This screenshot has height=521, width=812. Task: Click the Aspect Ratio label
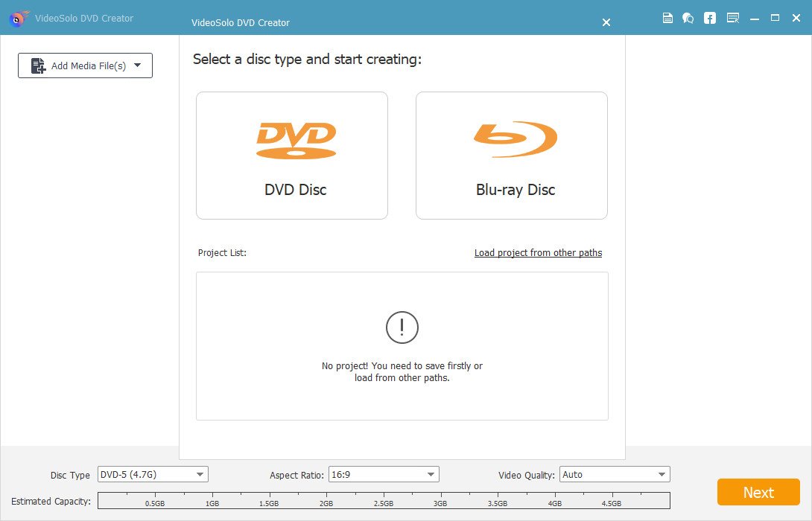coord(296,475)
